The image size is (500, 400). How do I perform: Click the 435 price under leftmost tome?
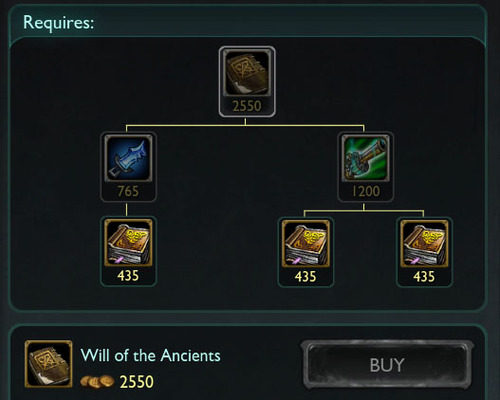128,276
